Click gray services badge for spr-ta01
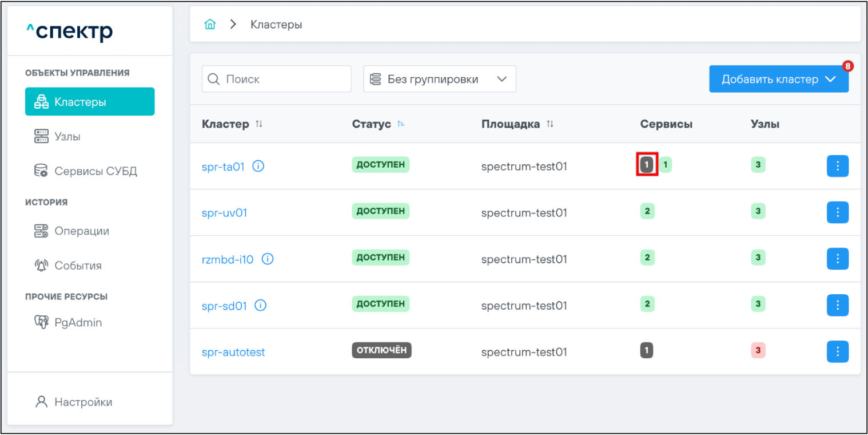868x435 pixels. [x=647, y=165]
